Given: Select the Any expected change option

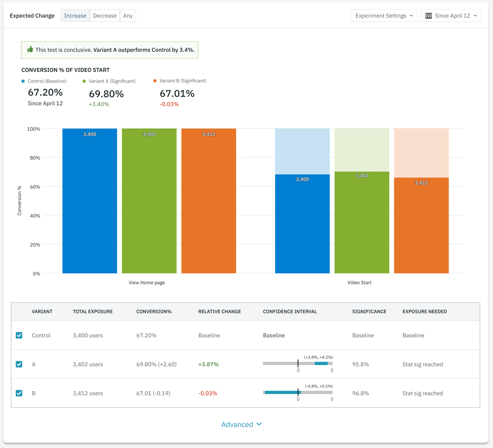Looking at the screenshot, I should coord(128,16).
